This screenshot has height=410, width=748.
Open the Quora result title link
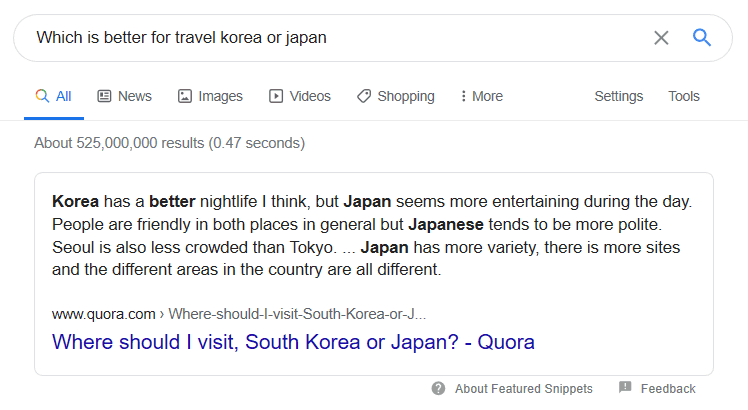point(293,342)
